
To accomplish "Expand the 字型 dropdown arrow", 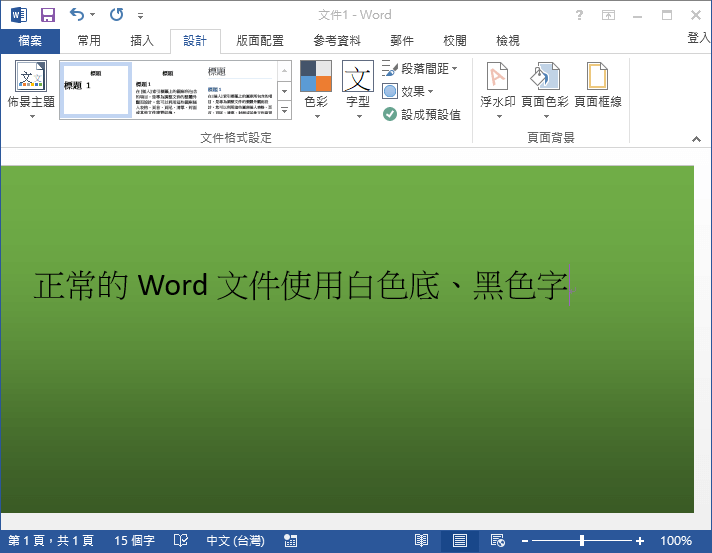I will pyautogui.click(x=359, y=117).
